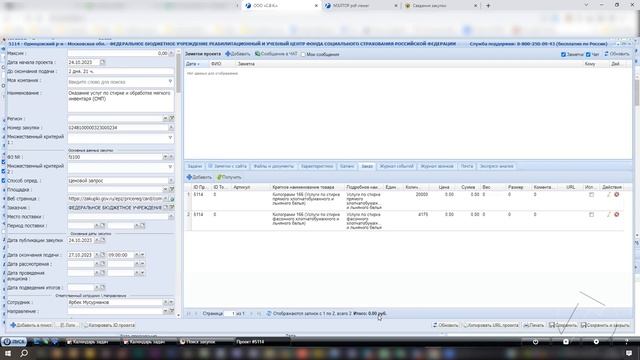This screenshot has height=360, width=640.
Task: Click Получить in the order toolbar
Action: click(229, 177)
